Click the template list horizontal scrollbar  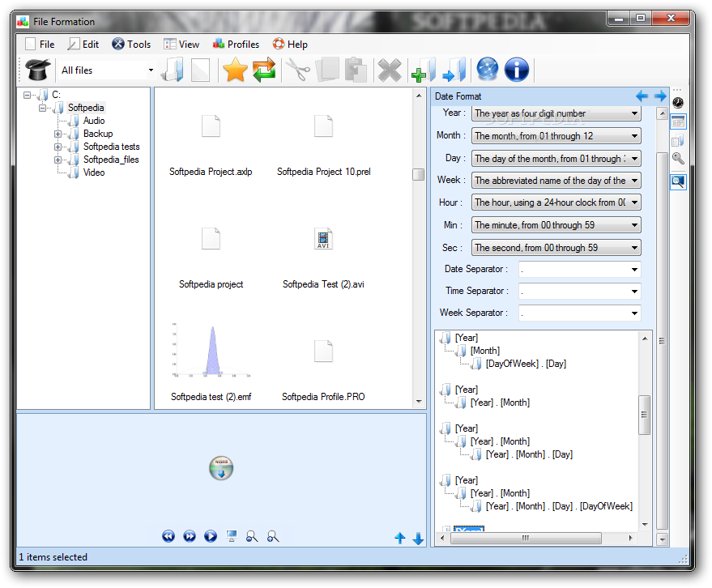coord(526,538)
